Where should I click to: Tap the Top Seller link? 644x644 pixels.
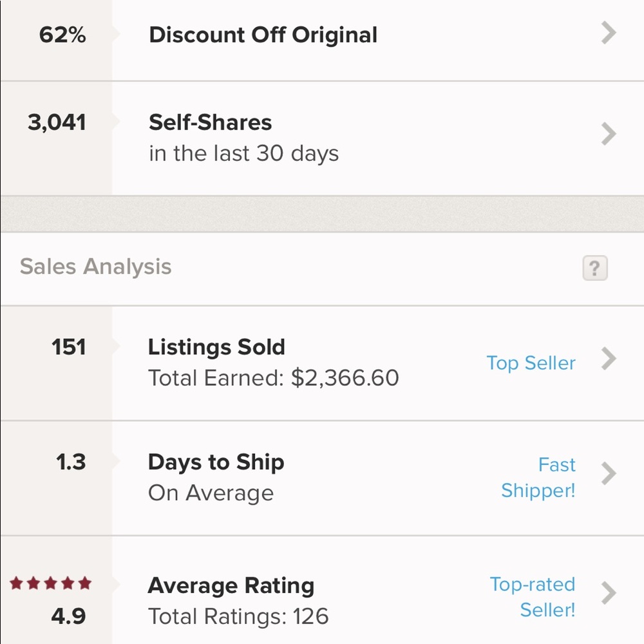531,363
